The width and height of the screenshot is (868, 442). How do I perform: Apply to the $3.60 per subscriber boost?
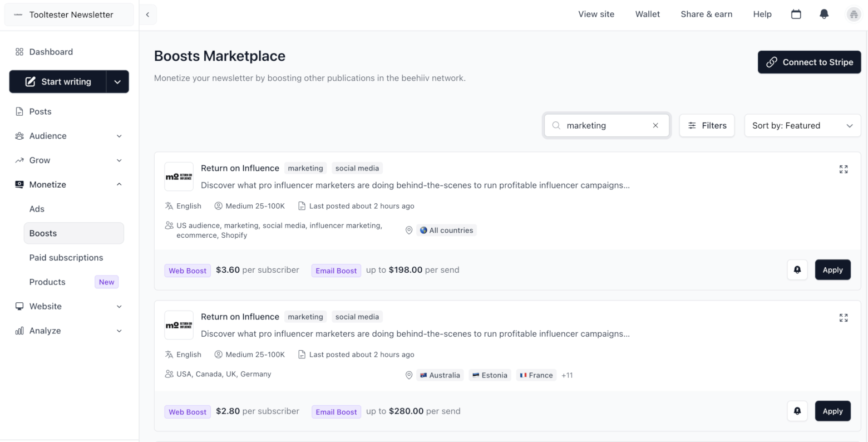coord(832,270)
